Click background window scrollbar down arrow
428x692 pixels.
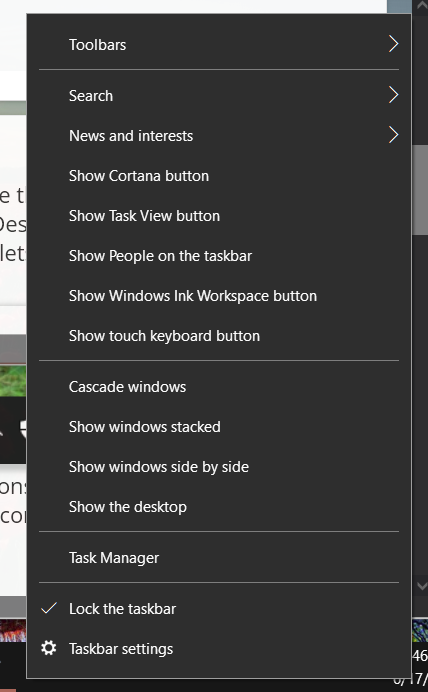421,586
